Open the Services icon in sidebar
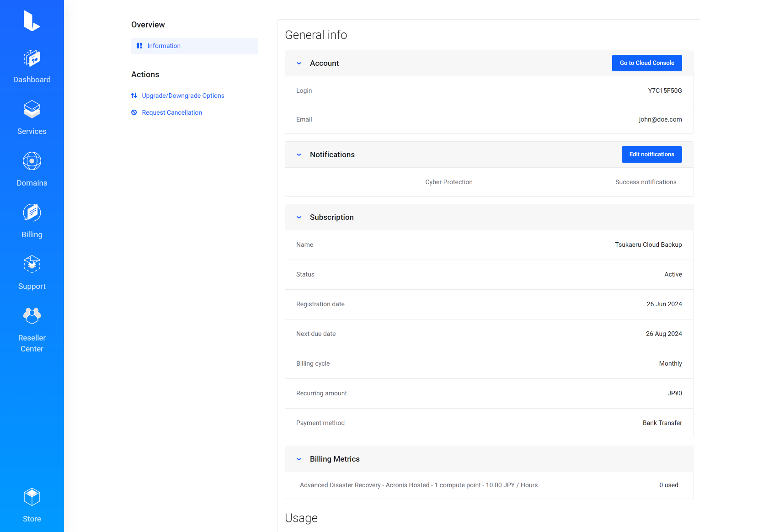This screenshot has height=532, width=768. 32,110
